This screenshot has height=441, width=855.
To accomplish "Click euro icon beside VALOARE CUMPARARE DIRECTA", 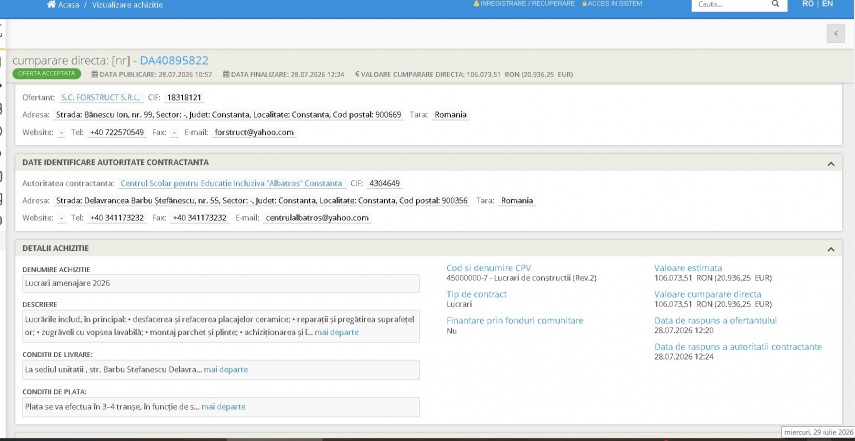I will click(x=357, y=74).
